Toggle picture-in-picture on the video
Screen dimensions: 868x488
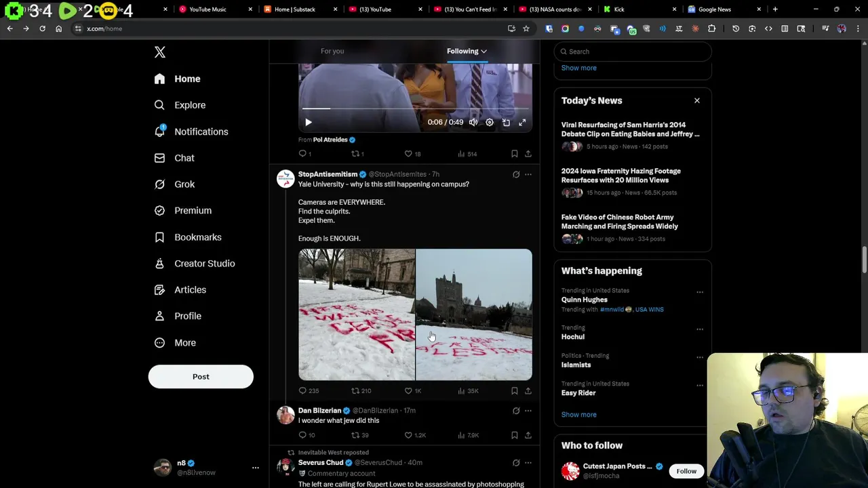[x=506, y=123]
